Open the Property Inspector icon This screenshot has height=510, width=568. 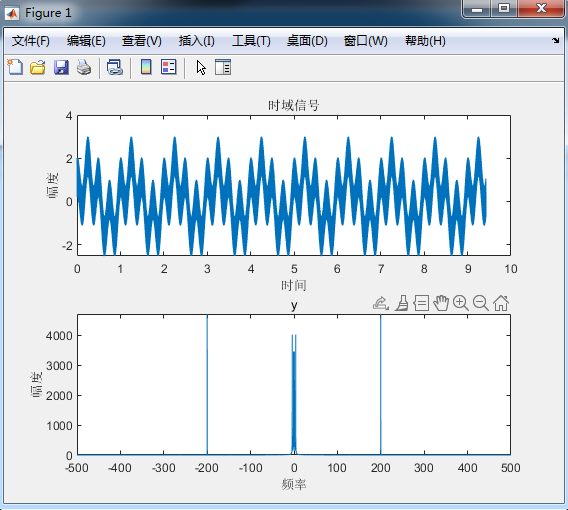click(223, 67)
